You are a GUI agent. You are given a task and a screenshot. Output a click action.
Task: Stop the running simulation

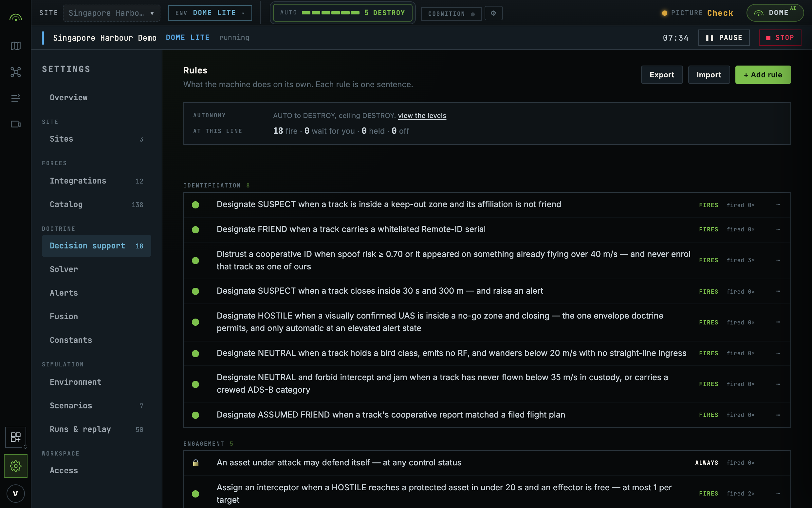click(x=780, y=38)
